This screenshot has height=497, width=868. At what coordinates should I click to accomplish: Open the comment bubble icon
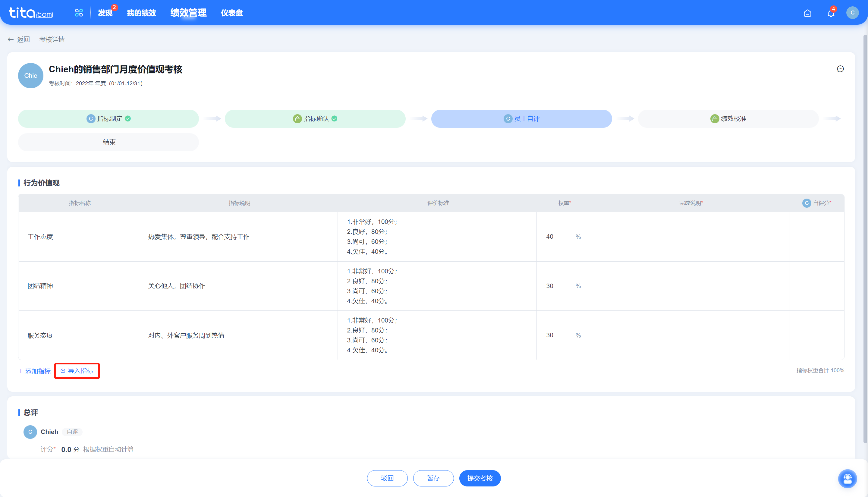point(840,69)
